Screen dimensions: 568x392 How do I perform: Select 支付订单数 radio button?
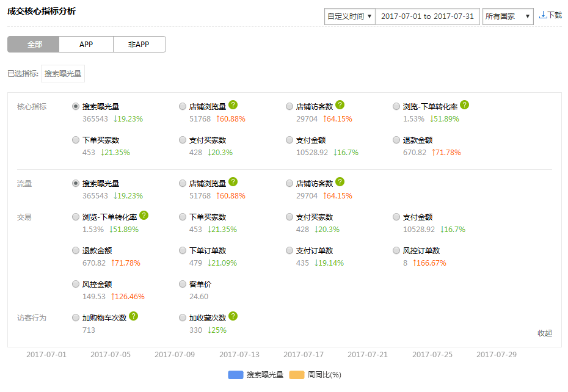(289, 250)
